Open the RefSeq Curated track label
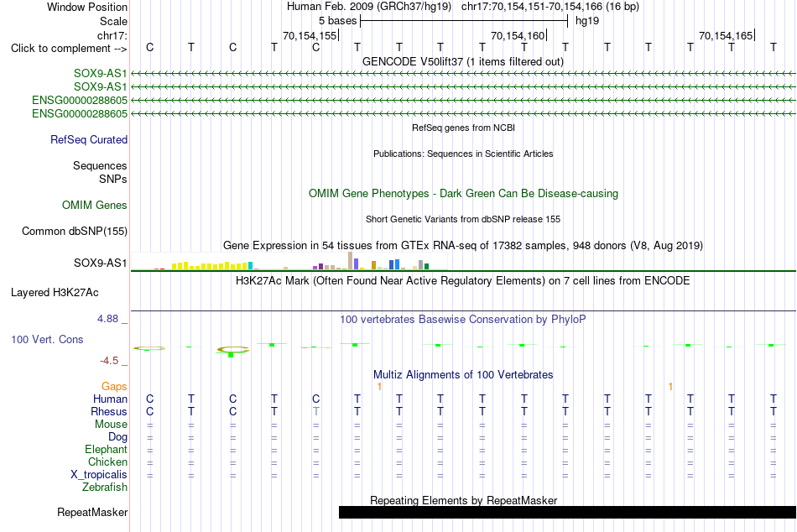The height and width of the screenshot is (532, 797). 89,139
